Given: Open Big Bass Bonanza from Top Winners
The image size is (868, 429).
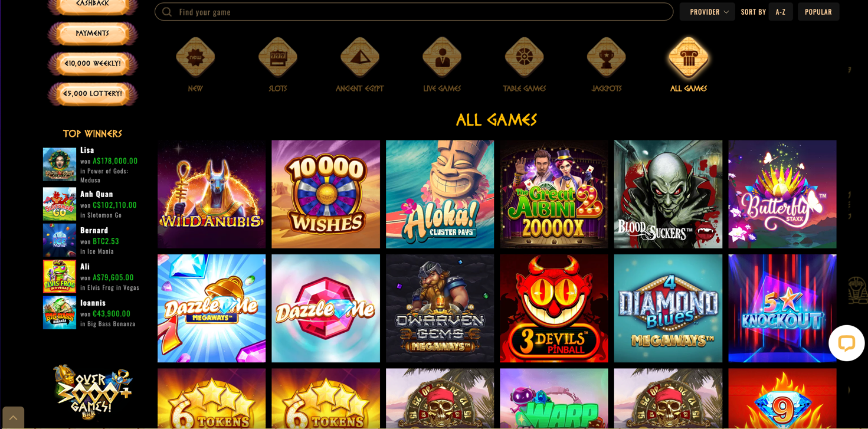Looking at the screenshot, I should 60,313.
